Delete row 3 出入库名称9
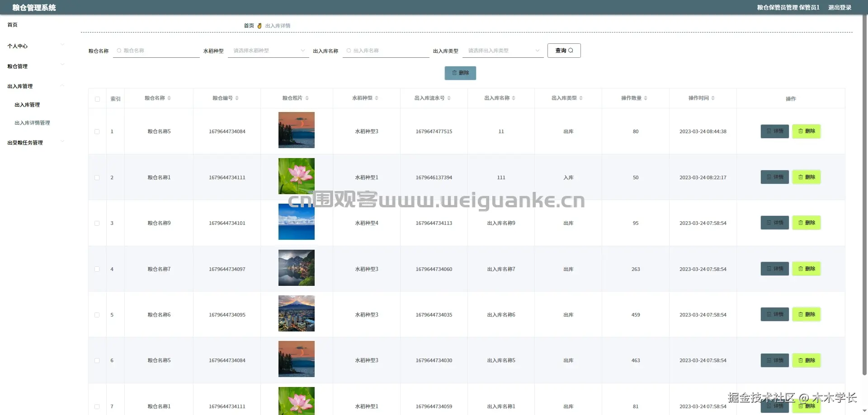Viewport: 868px width, 415px height. (x=806, y=223)
